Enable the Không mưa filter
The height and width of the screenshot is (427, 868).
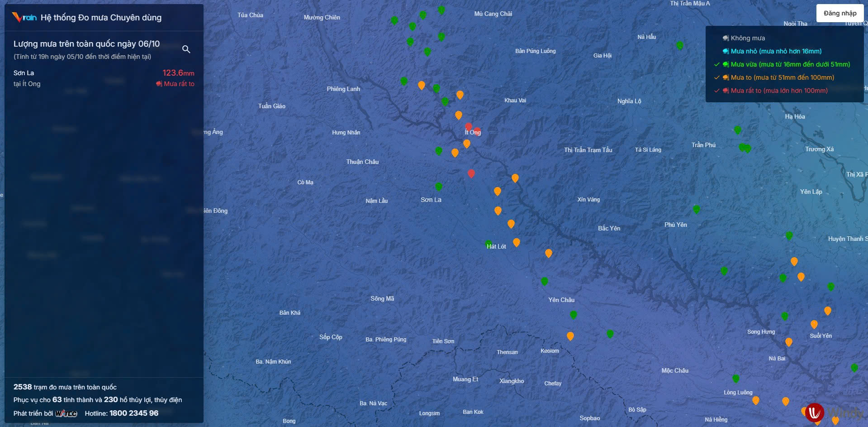point(747,38)
